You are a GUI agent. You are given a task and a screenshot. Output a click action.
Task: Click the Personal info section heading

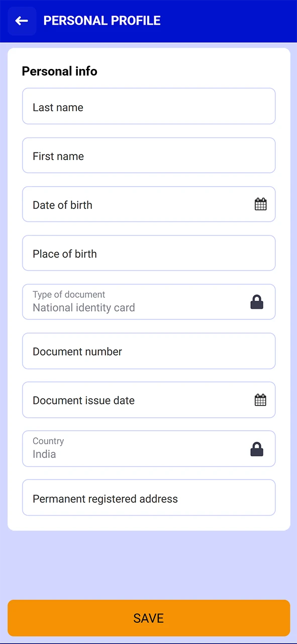pos(59,71)
